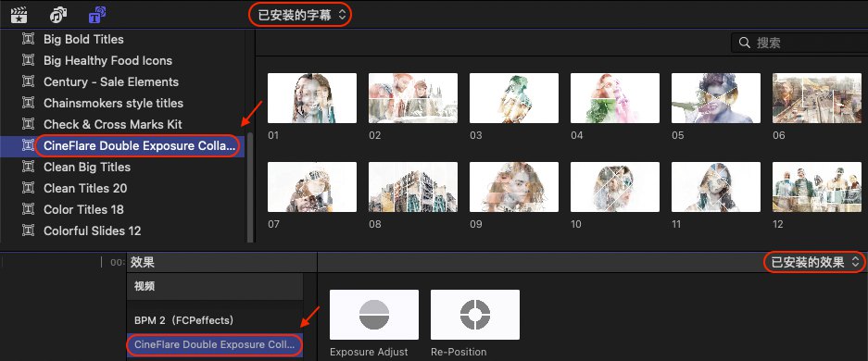This screenshot has height=361, width=868.
Task: Click the 搜索 search field
Action: click(799, 43)
